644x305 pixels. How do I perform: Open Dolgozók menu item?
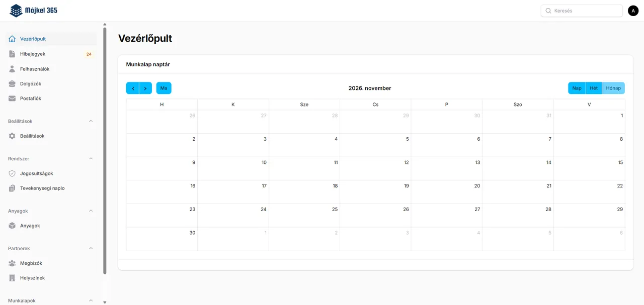click(x=50, y=83)
